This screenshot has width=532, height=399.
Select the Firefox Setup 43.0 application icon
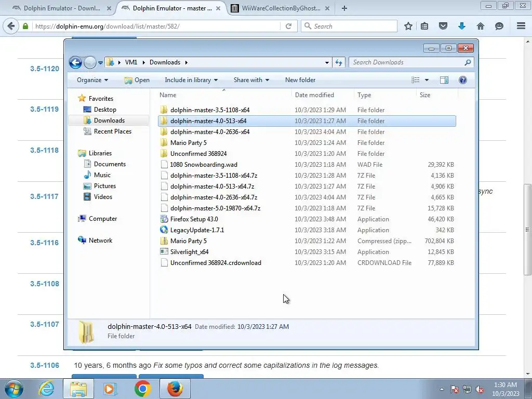(x=164, y=219)
